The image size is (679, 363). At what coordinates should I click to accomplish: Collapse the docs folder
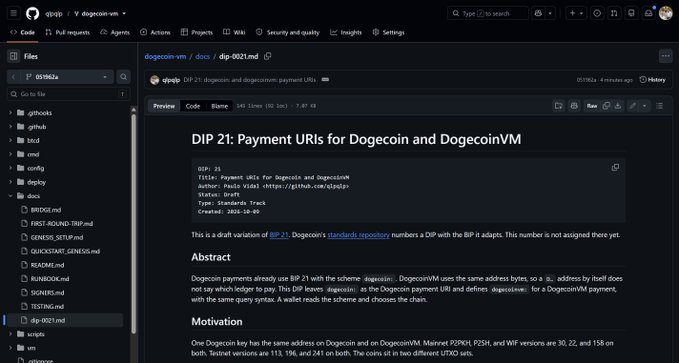tap(10, 196)
